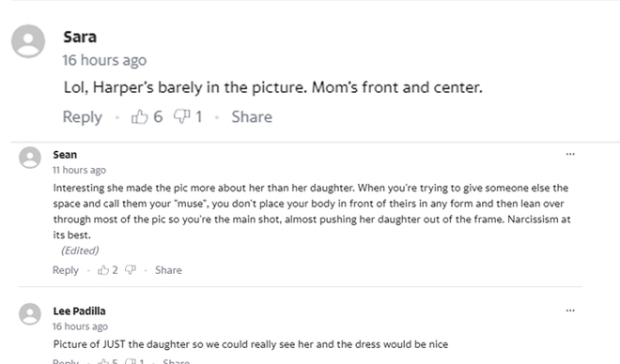Image resolution: width=620 pixels, height=364 pixels.
Task: Click the Sean username
Action: 65,155
